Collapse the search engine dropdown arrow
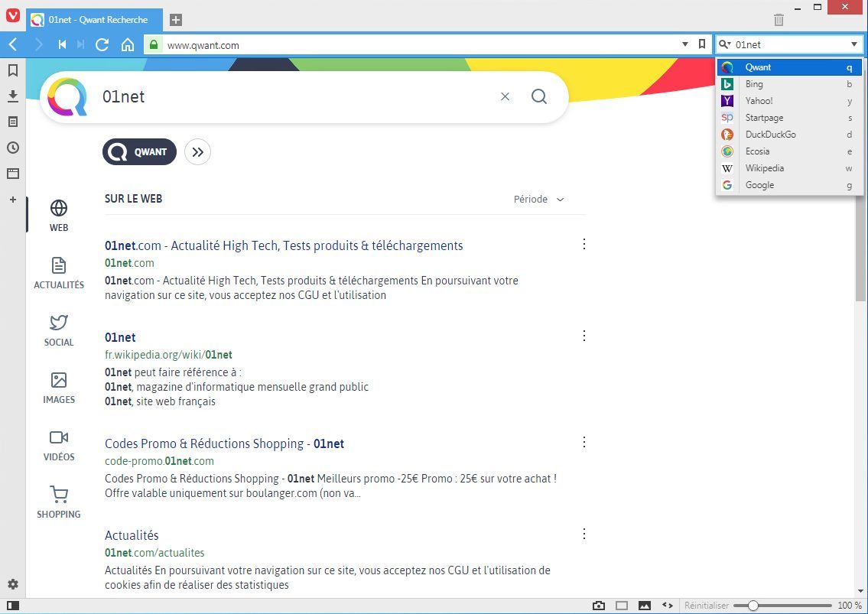Image resolution: width=868 pixels, height=614 pixels. tap(854, 44)
